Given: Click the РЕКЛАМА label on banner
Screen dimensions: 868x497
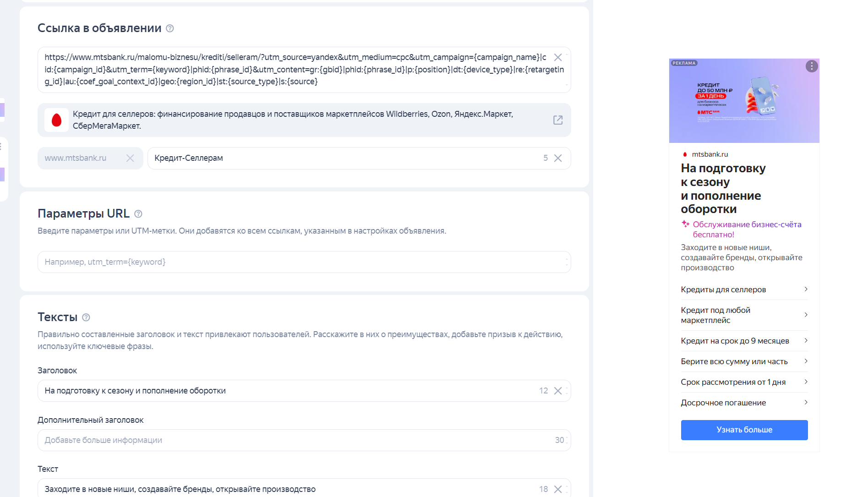Looking at the screenshot, I should coord(684,63).
